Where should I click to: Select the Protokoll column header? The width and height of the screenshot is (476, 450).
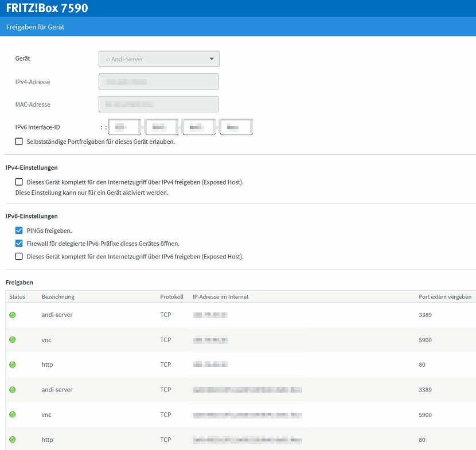171,297
